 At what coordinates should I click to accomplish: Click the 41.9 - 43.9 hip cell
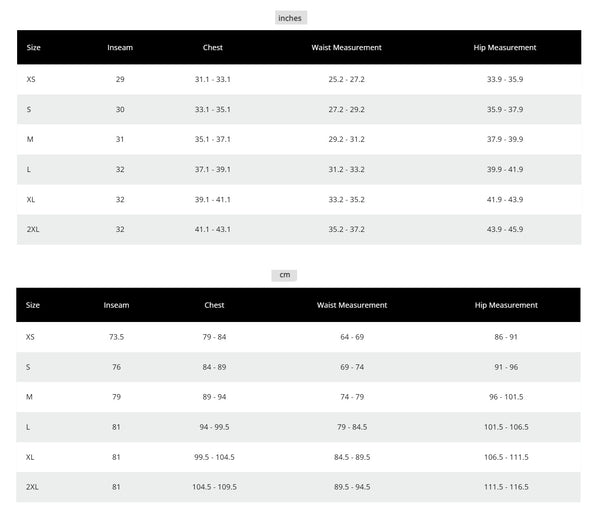(504, 199)
